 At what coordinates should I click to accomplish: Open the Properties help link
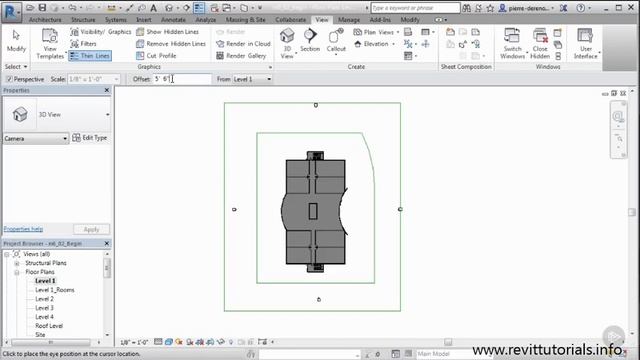tap(23, 229)
